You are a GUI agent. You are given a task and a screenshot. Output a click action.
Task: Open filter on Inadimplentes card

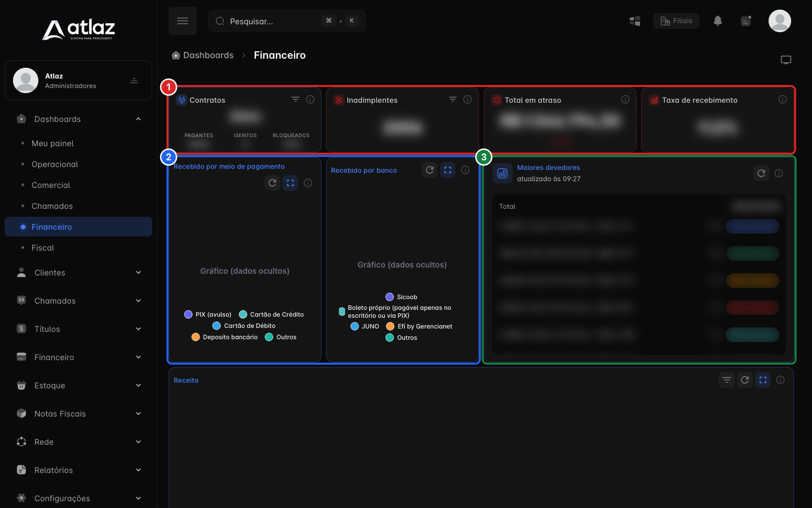tap(453, 99)
